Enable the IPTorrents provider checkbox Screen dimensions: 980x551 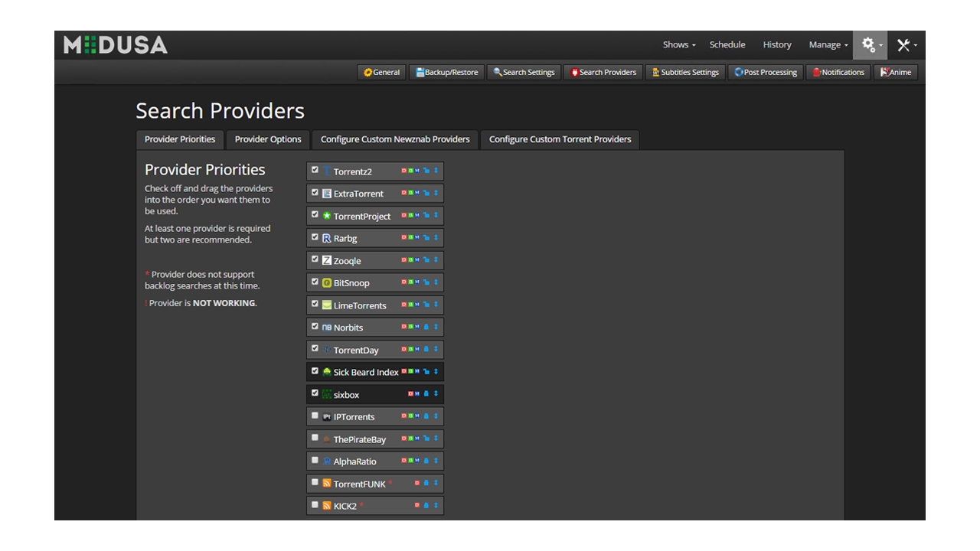[x=315, y=416]
